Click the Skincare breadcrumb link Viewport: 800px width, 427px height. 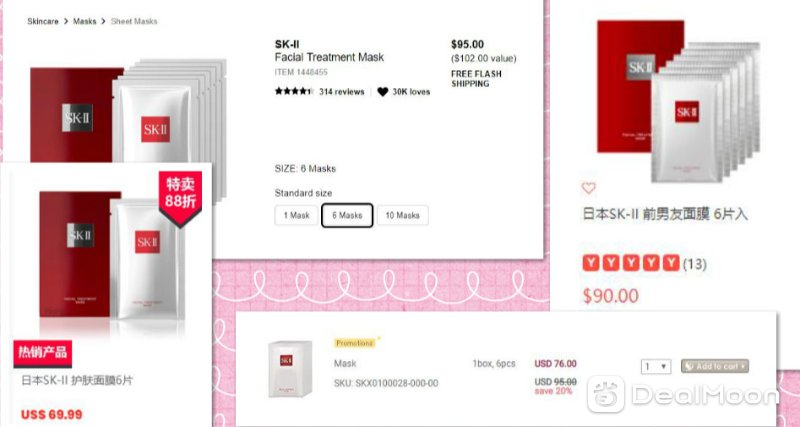(43, 21)
